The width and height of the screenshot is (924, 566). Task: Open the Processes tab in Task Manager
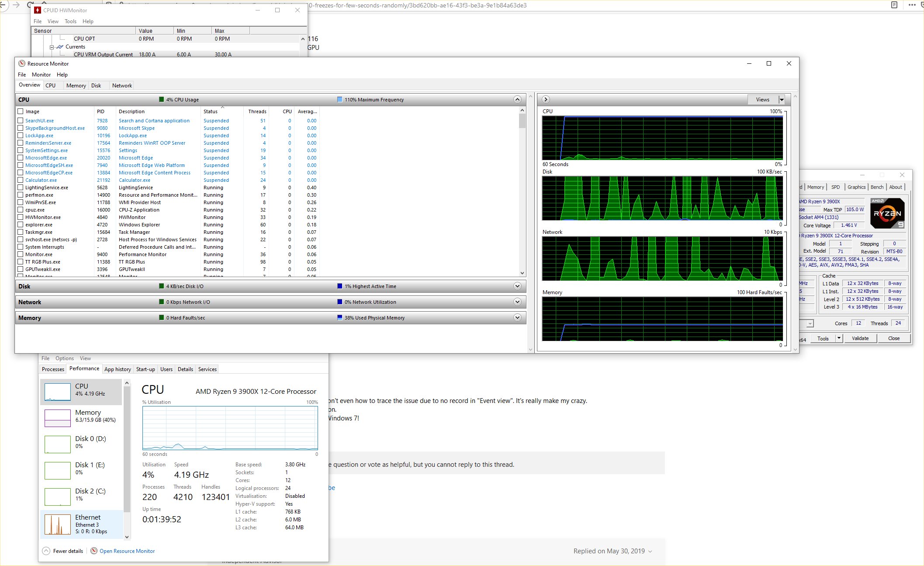pos(53,369)
